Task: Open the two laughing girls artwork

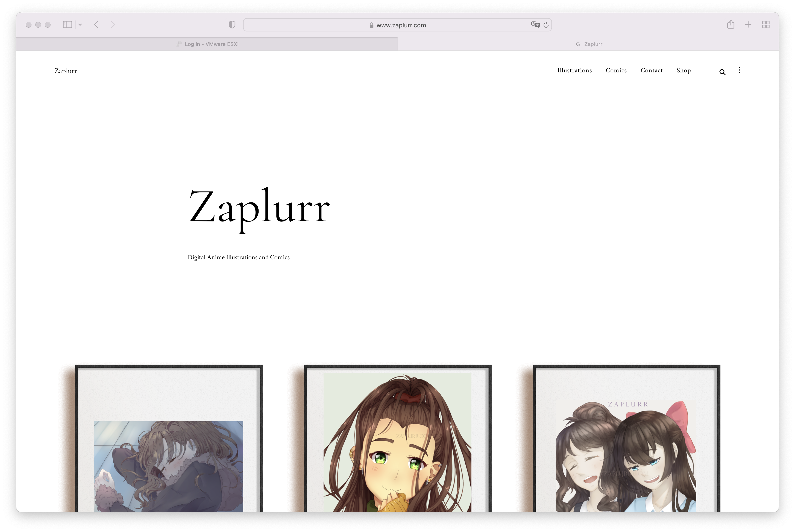Action: pos(626,438)
